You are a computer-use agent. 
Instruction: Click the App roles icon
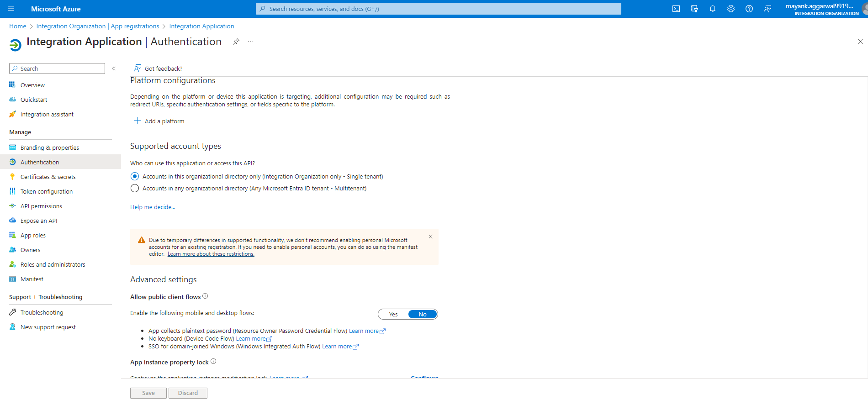pos(12,235)
